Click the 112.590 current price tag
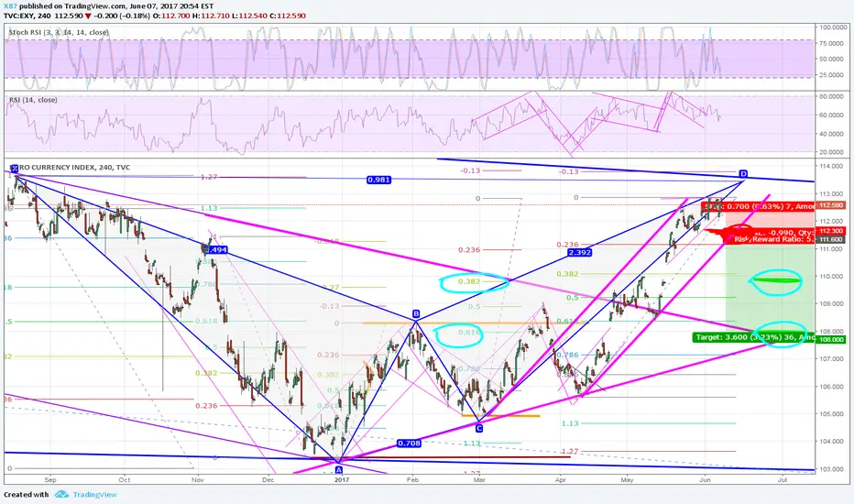 831,205
